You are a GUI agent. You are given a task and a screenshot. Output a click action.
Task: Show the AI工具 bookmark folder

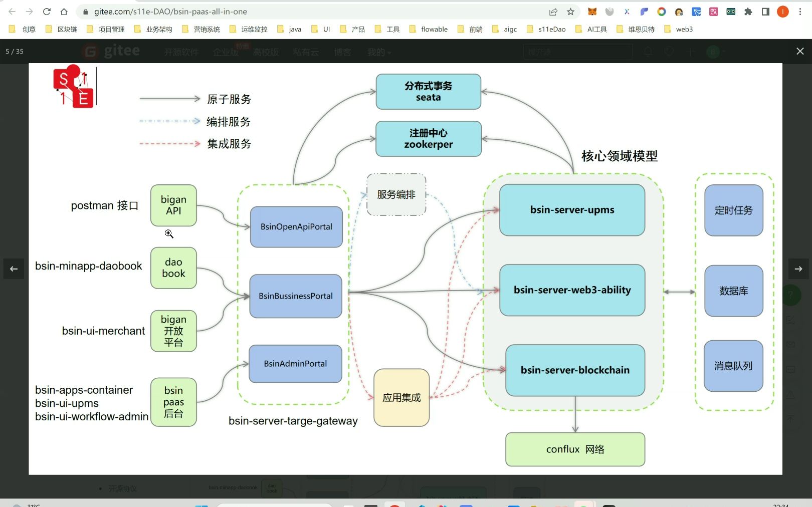click(591, 29)
